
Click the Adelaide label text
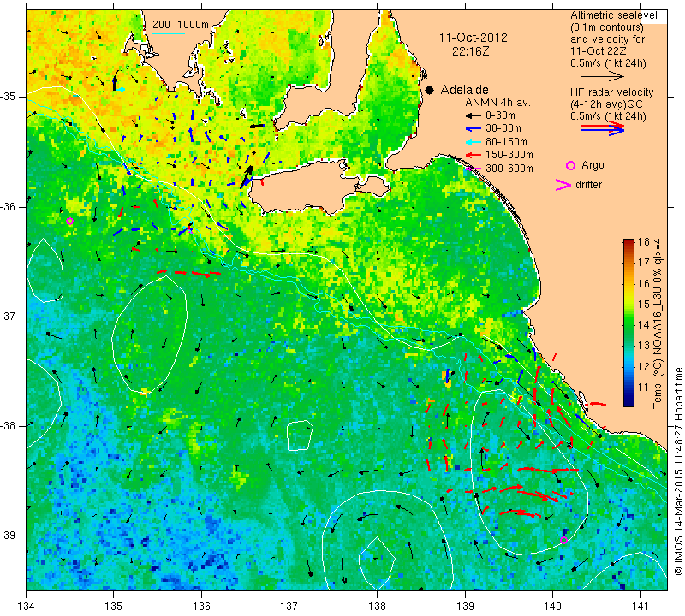pos(464,90)
